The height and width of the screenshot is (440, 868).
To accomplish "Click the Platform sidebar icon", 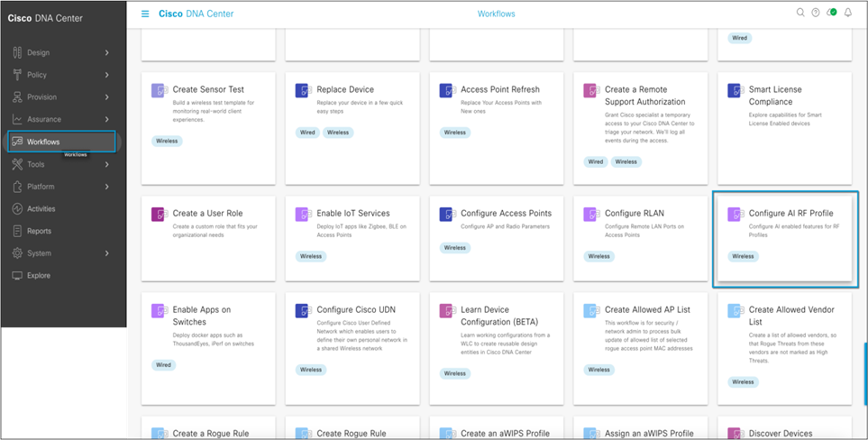I will pos(17,187).
